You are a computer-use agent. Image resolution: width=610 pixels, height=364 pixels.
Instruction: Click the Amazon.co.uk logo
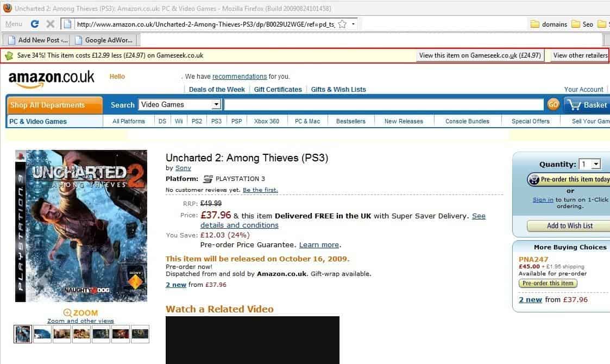tap(52, 79)
